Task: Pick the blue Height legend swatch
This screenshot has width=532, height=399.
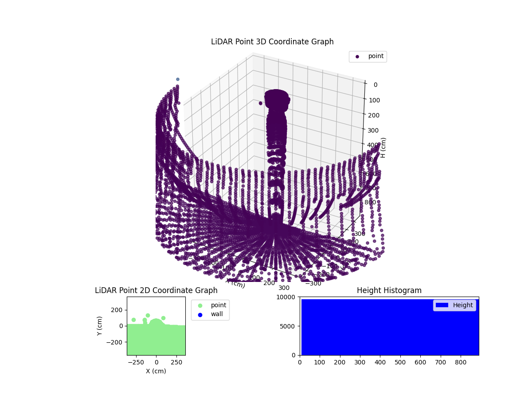Action: click(x=442, y=305)
